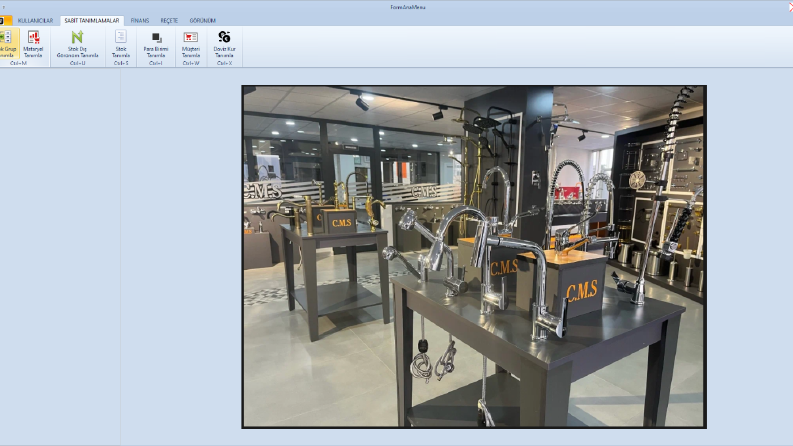Select the SABİT TANIMLAMALAR tab
Image resolution: width=793 pixels, height=446 pixels.
[92, 21]
